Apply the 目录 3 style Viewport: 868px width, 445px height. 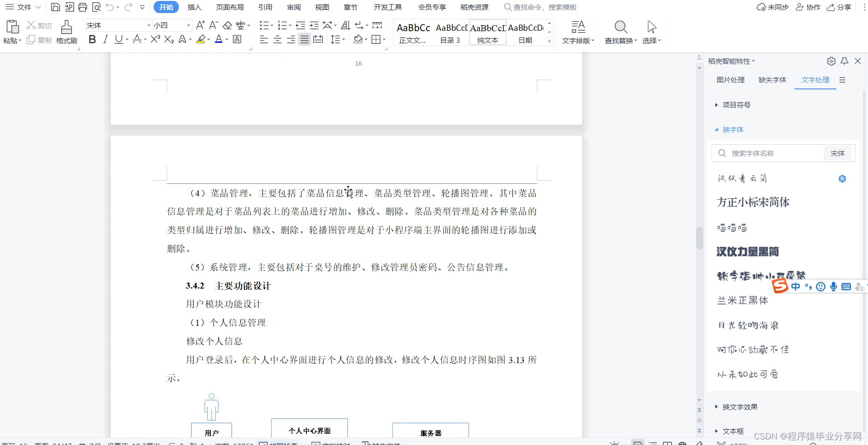(450, 33)
